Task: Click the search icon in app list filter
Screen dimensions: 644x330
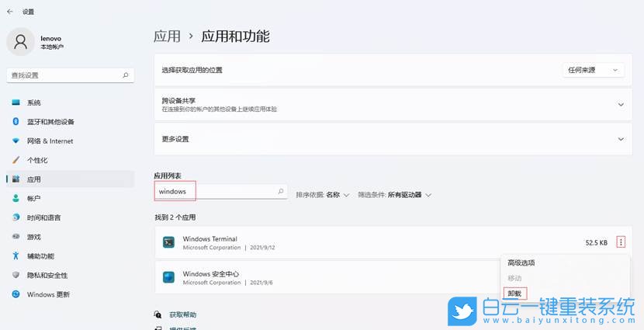Action: [x=281, y=191]
